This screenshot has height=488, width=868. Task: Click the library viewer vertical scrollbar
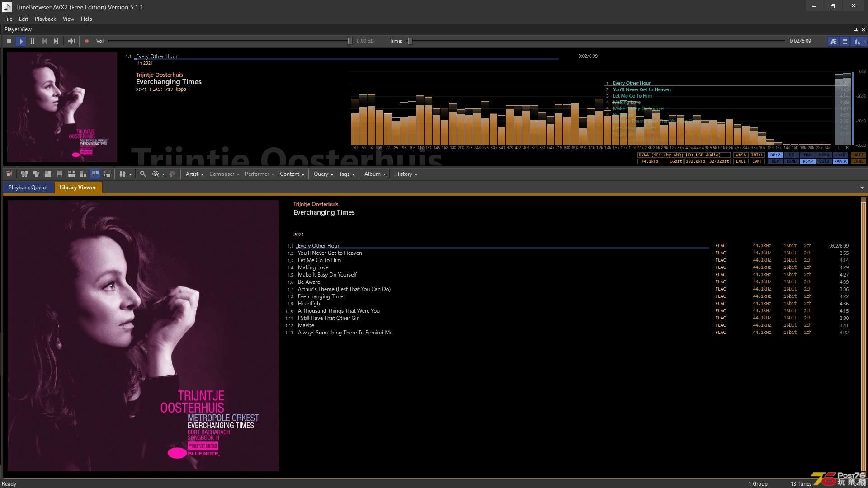[x=863, y=337]
